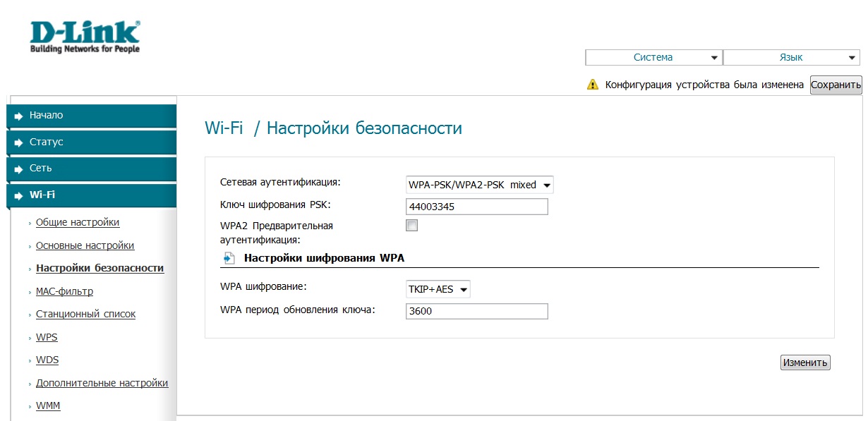Click the arrow icon next to Сеть
The height and width of the screenshot is (421, 868).
[19, 169]
